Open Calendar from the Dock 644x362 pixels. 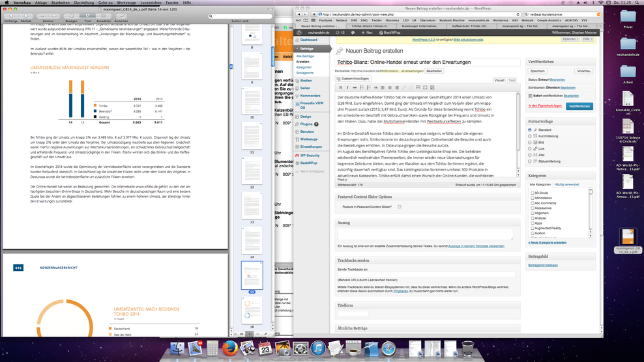(265, 348)
